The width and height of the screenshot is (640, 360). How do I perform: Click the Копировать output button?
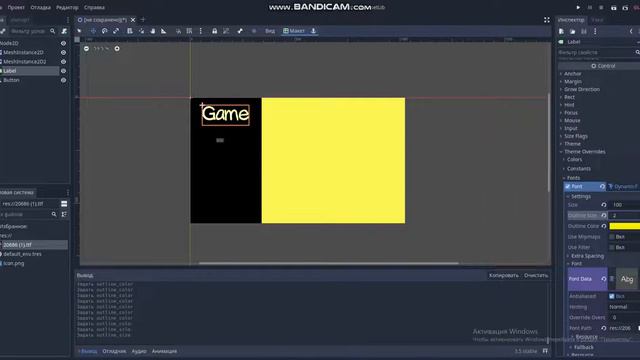tap(504, 276)
